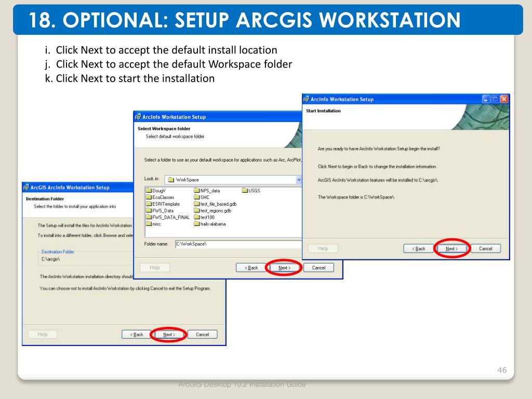Click the installer icon in Destination Folder title bar
The height and width of the screenshot is (399, 532).
tap(26, 187)
